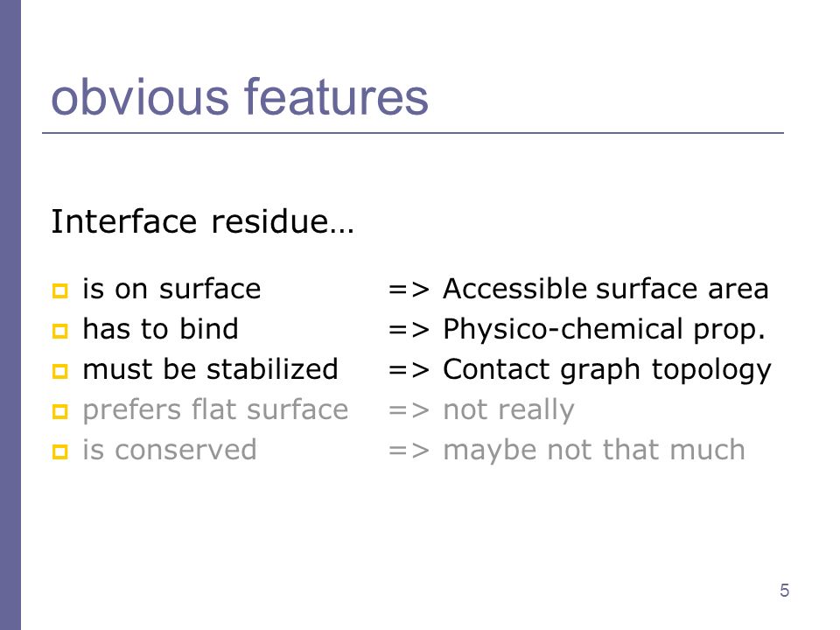
Task: Click the bullet icon beside "has to bind"
Action: [x=60, y=331]
